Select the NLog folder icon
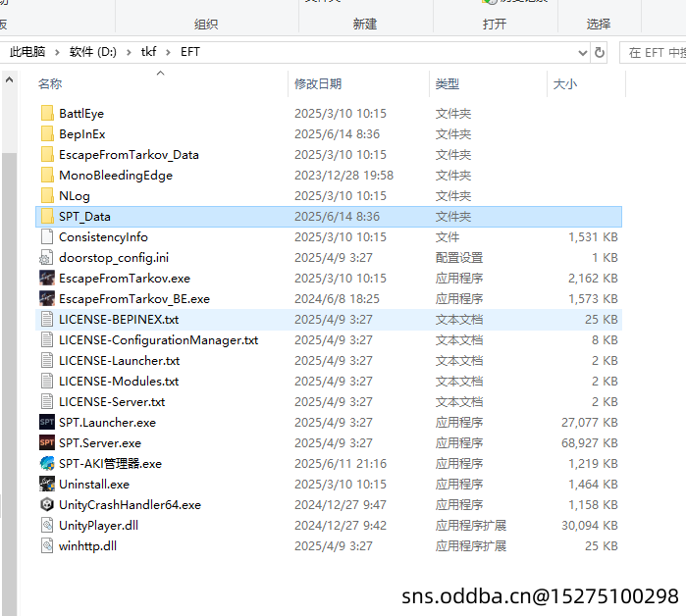 point(47,195)
